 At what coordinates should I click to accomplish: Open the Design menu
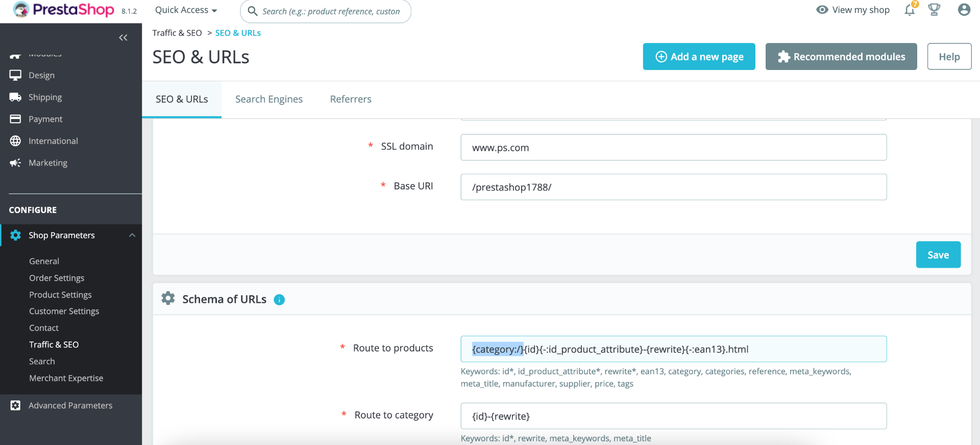tap(41, 75)
